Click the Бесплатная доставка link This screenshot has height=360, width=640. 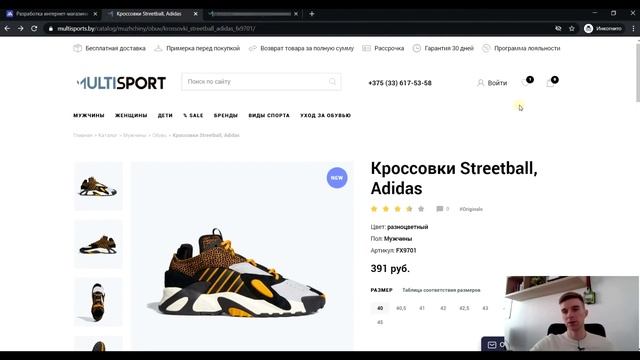[109, 48]
